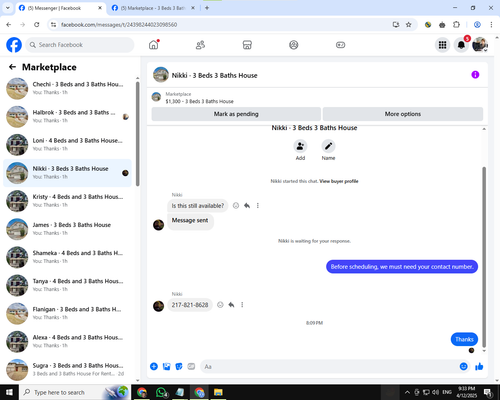The width and height of the screenshot is (500, 400).
Task: React to 'Is this still available?' message
Action: point(236,206)
